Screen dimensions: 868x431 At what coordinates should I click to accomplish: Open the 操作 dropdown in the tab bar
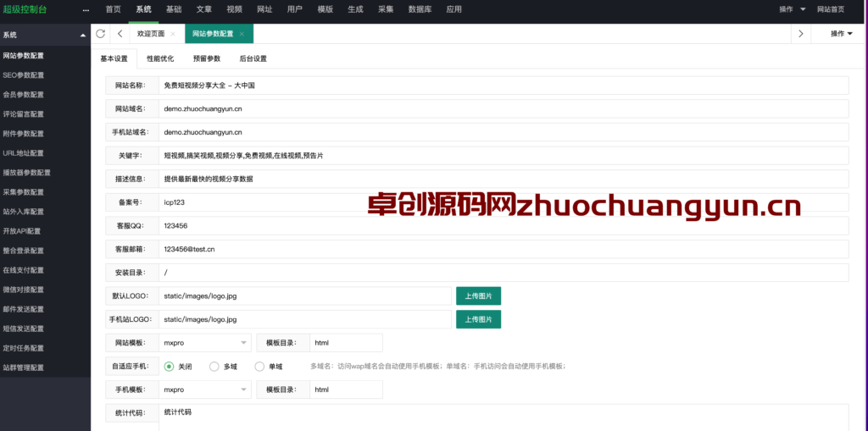pos(842,34)
